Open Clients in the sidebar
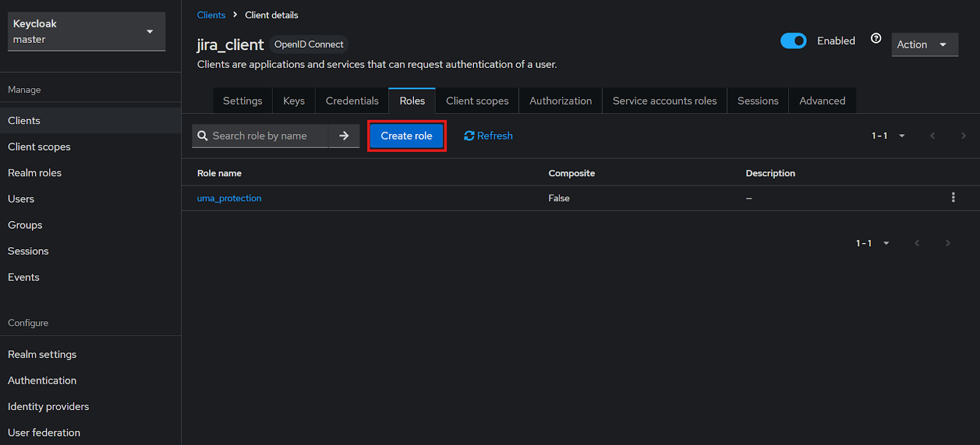The width and height of the screenshot is (980, 445). tap(91, 121)
